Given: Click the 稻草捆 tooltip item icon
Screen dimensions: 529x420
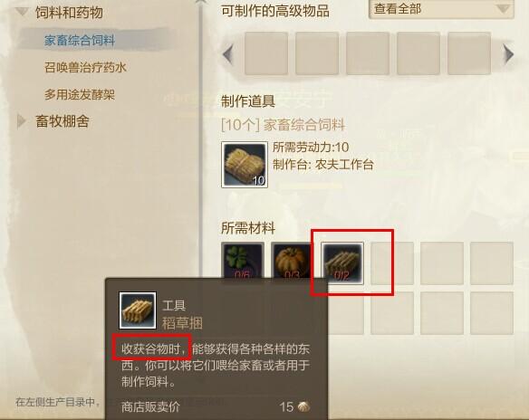Looking at the screenshot, I should point(138,310).
